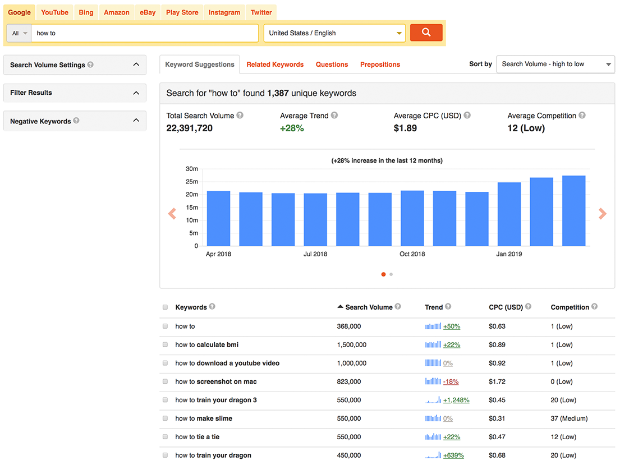
Task: Click the Oct 2018 chart bar
Action: 412,218
